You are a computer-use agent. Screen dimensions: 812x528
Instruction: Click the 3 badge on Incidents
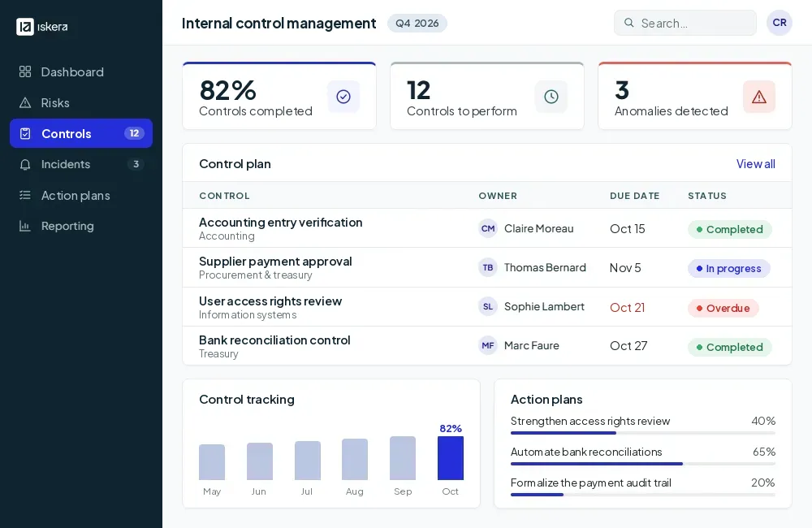[x=136, y=164]
